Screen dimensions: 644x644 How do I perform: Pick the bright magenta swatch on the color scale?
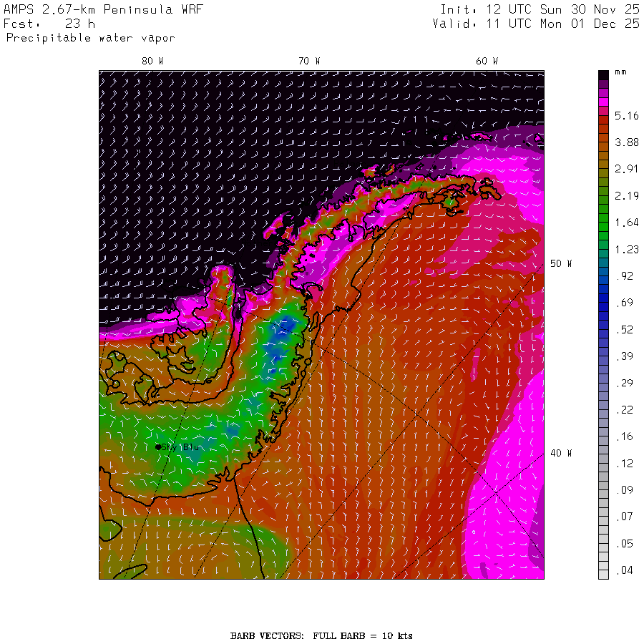coord(603,102)
